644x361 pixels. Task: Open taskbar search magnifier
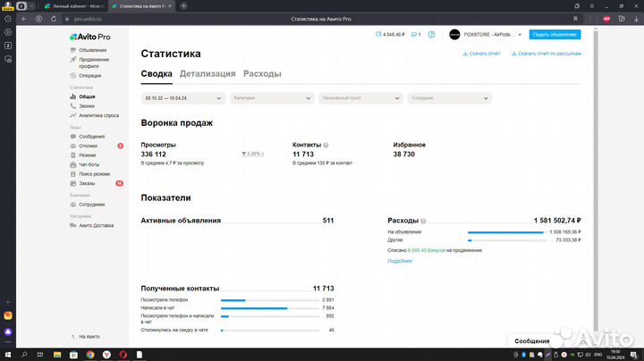coord(24,355)
